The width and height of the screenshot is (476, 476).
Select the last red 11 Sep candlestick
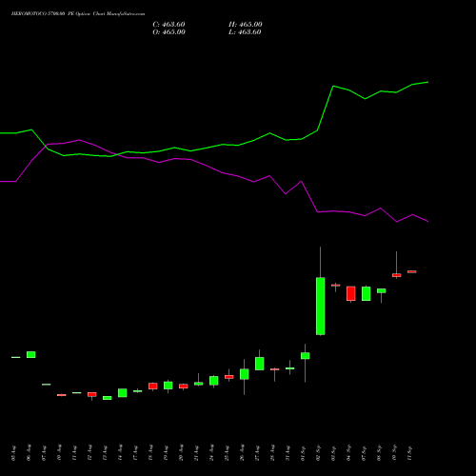click(411, 271)
